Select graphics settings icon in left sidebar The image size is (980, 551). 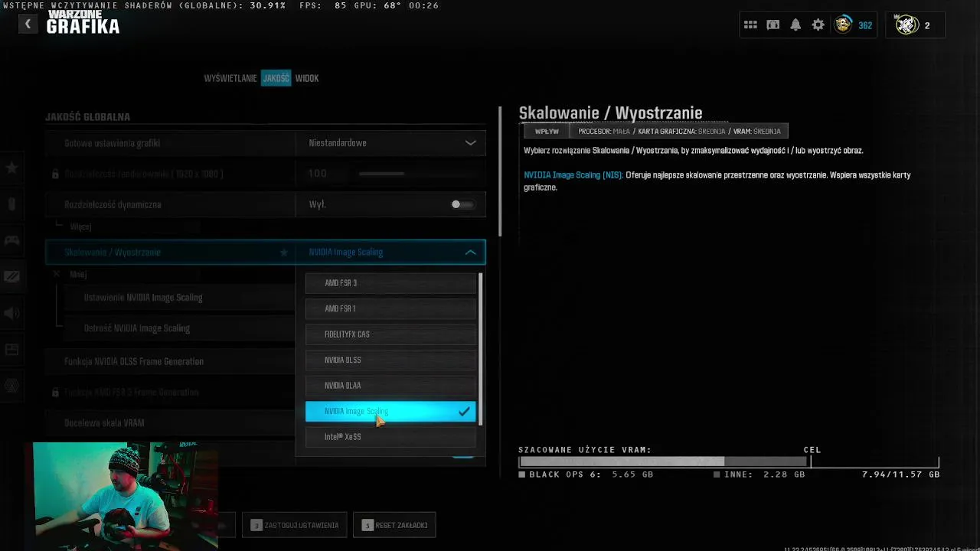pos(11,276)
